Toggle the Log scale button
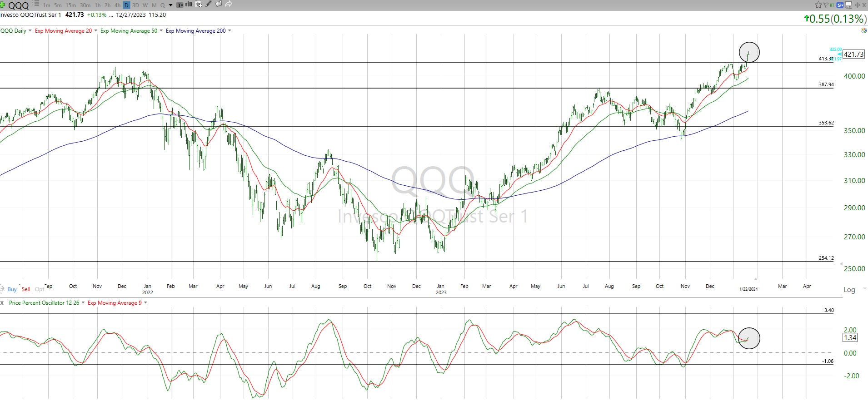 849,290
